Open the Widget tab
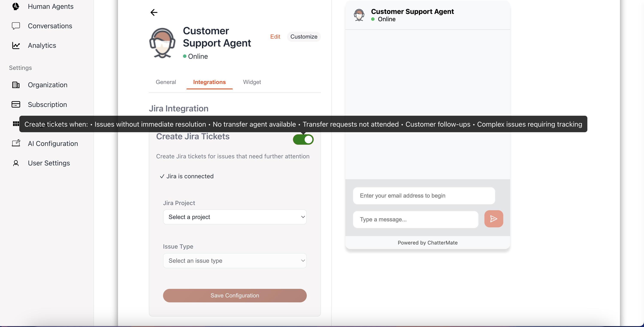 (x=252, y=82)
